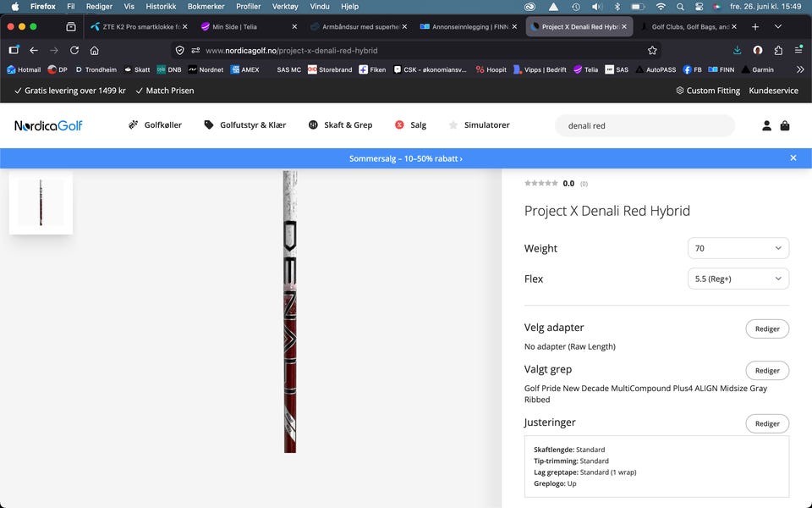This screenshot has width=812, height=508.
Task: Open the Vipps | Bedrift bookmark
Action: click(x=540, y=69)
